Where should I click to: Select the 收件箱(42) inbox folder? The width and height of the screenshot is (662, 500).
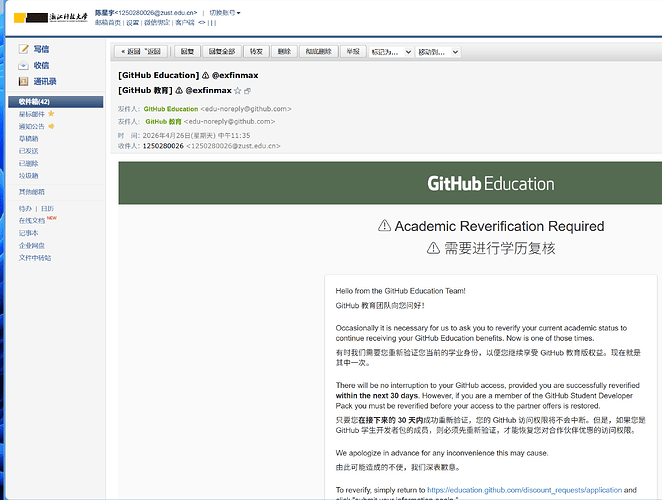[x=55, y=102]
